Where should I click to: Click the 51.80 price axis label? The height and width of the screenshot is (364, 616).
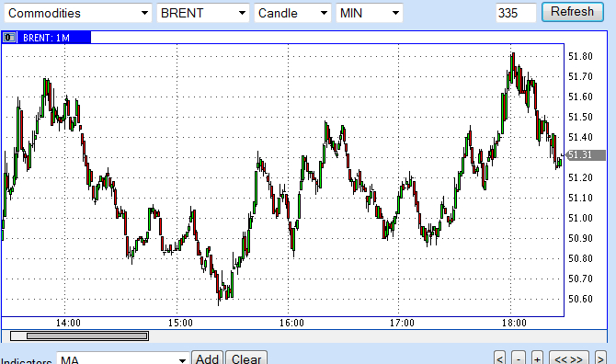[580, 56]
